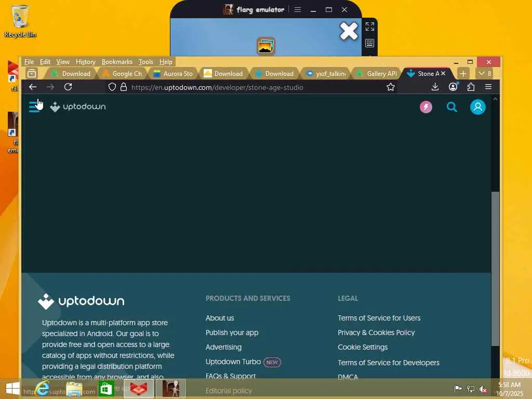Viewport: 532px width, 399px height.
Task: Click the big white X in flarg emulator
Action: pyautogui.click(x=349, y=31)
